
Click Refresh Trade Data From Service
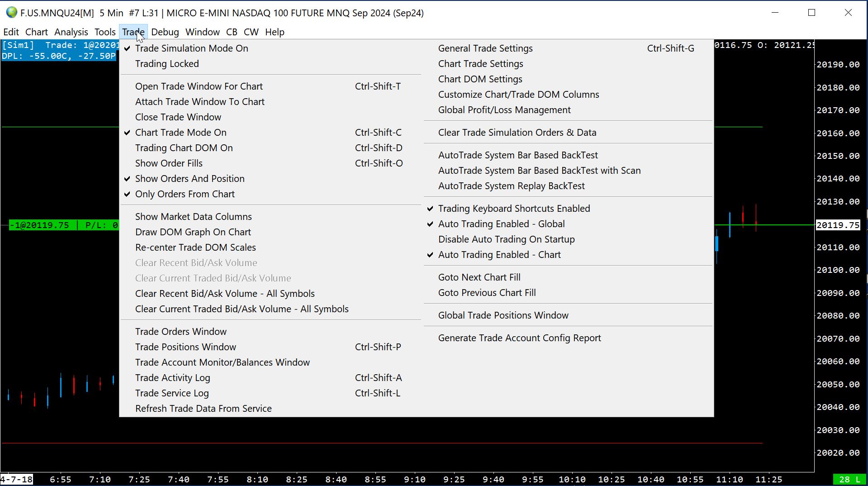coord(203,409)
